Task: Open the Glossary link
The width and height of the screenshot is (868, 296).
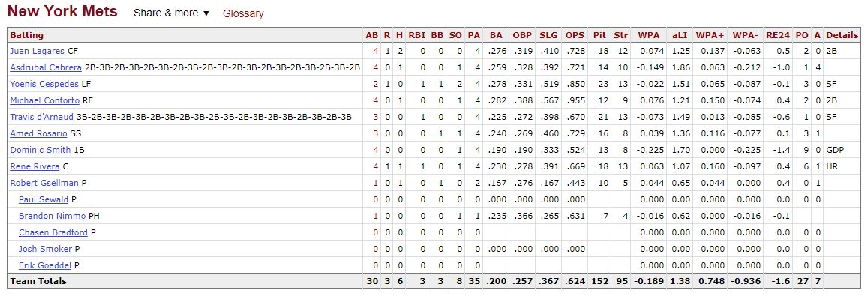Action: click(243, 13)
